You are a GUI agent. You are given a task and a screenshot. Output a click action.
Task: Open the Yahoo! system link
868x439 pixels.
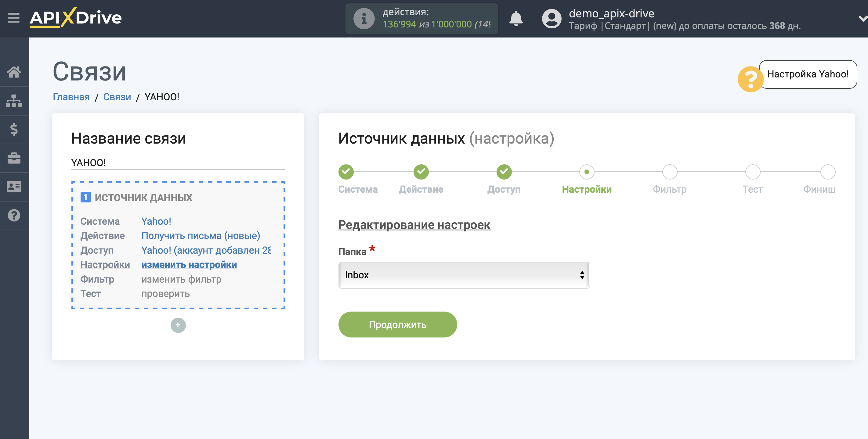pos(156,221)
